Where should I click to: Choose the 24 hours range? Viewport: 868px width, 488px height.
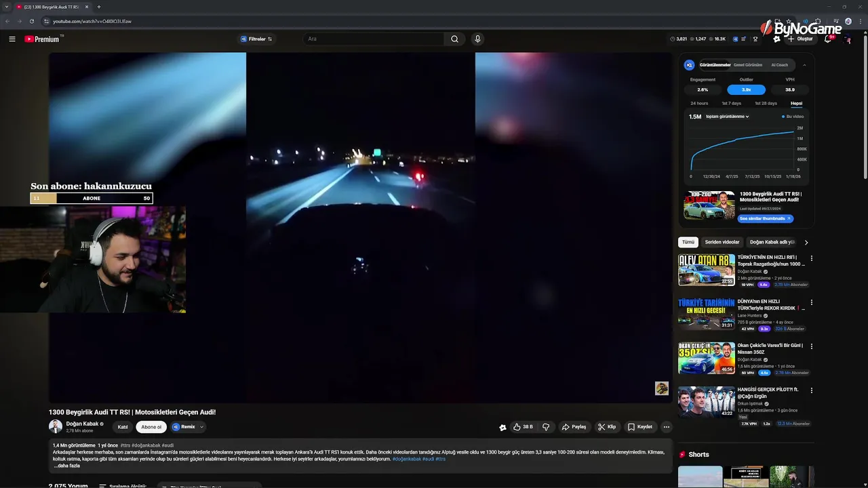[699, 104]
